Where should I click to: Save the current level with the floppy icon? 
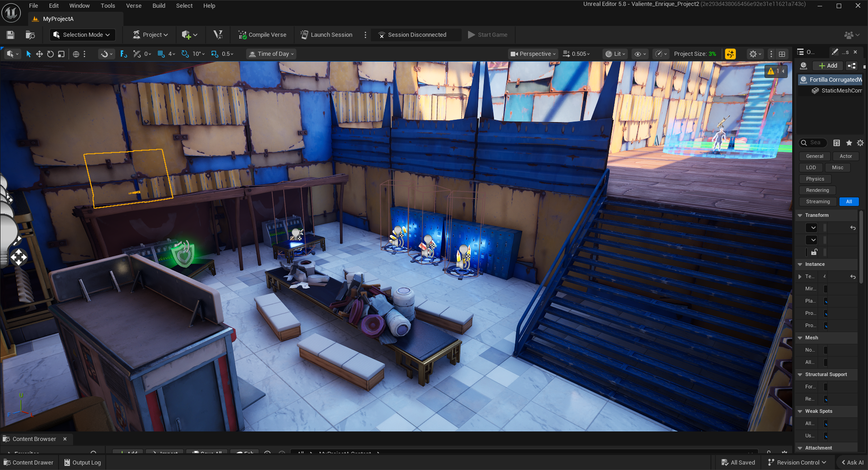(10, 35)
